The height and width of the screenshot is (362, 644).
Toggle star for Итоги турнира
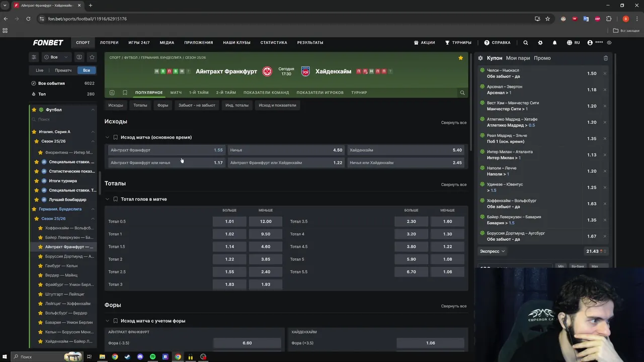[x=37, y=181]
